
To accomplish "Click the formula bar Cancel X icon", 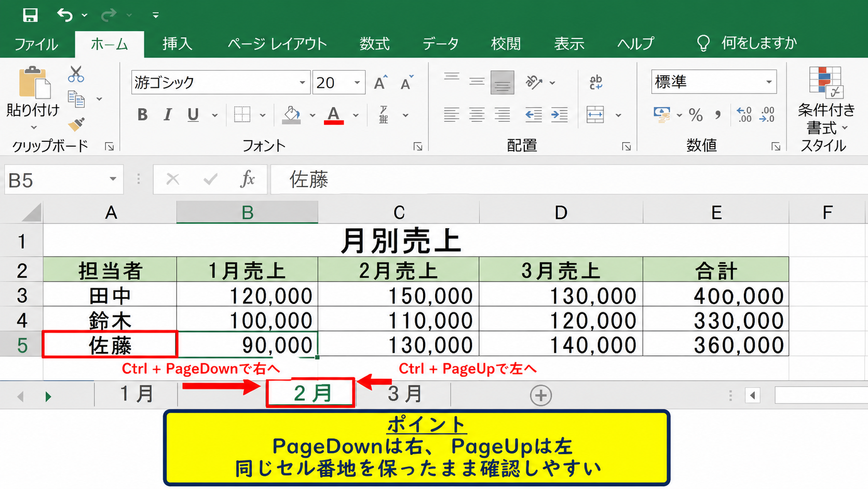I will [x=173, y=180].
